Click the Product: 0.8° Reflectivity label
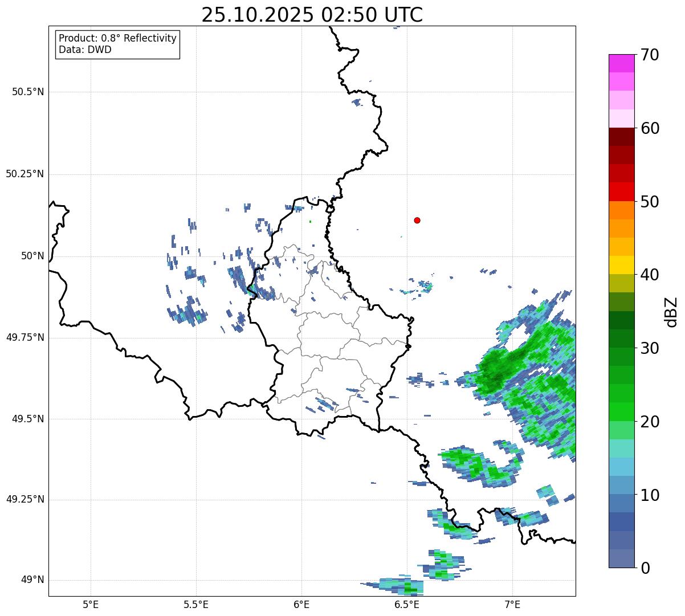The width and height of the screenshot is (685, 616). pyautogui.click(x=118, y=38)
